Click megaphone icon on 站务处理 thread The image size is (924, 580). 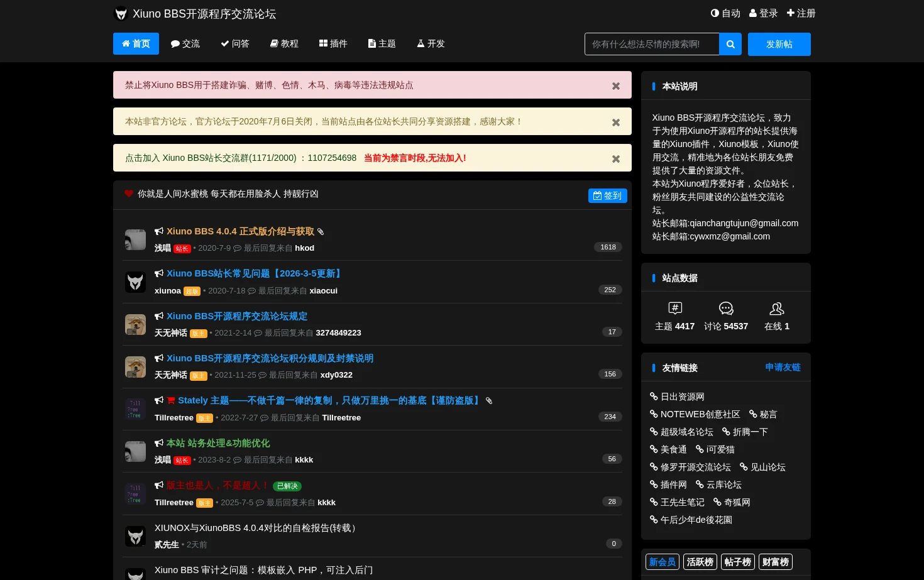[x=159, y=443]
